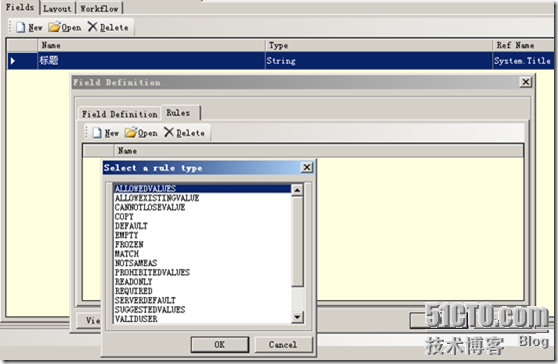The height and width of the screenshot is (364, 558).
Task: Click Delete X icon in Rules toolbar
Action: click(x=169, y=132)
